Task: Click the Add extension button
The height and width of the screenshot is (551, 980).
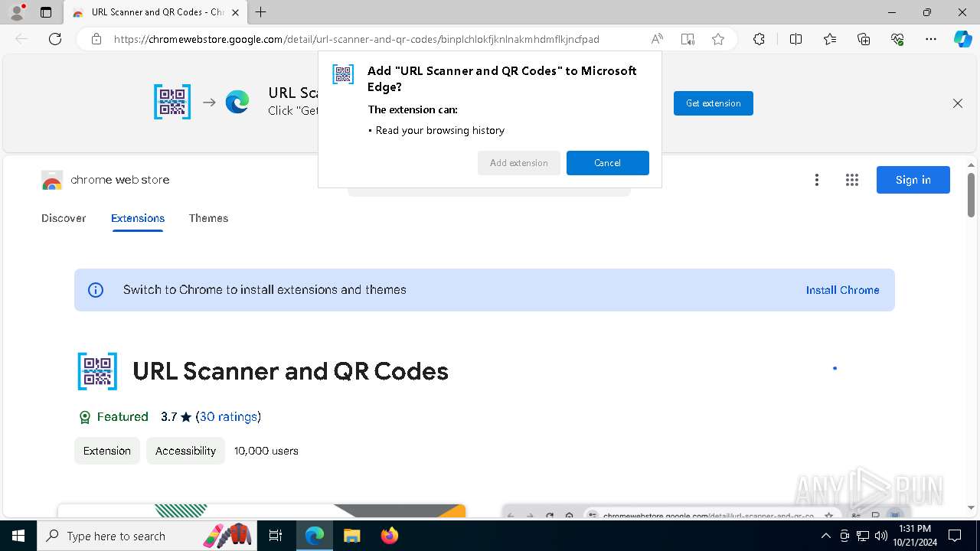Action: click(519, 163)
